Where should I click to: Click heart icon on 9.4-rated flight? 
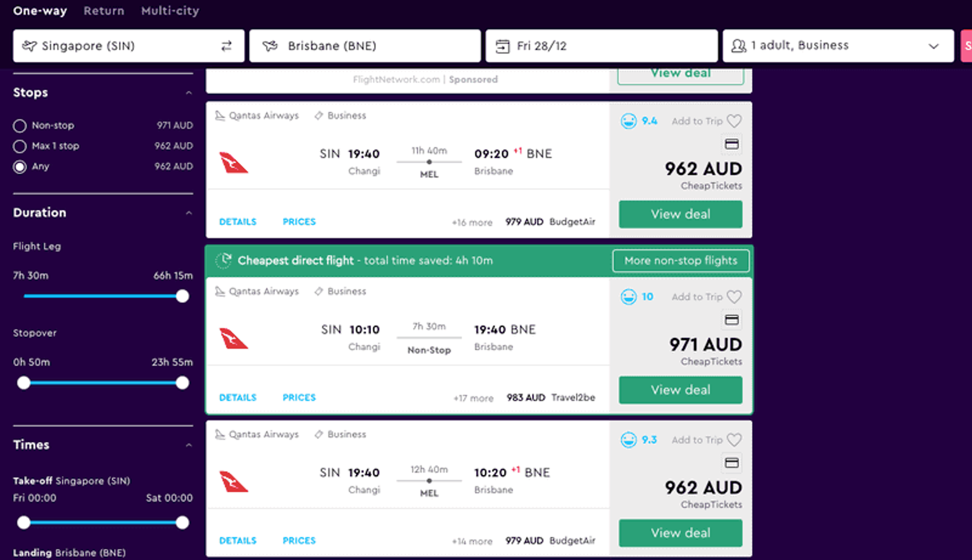click(x=734, y=121)
